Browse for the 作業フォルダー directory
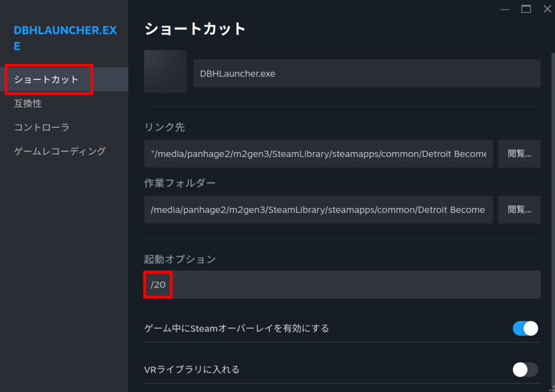This screenshot has width=555, height=392. (519, 210)
